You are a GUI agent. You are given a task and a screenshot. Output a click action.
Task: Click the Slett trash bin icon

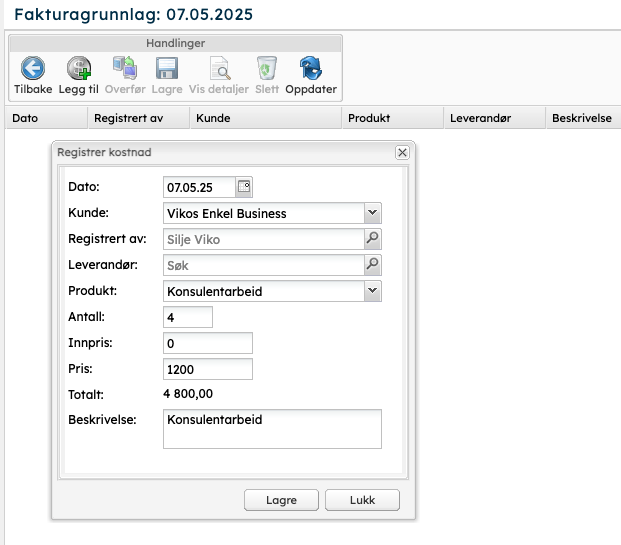pyautogui.click(x=266, y=68)
